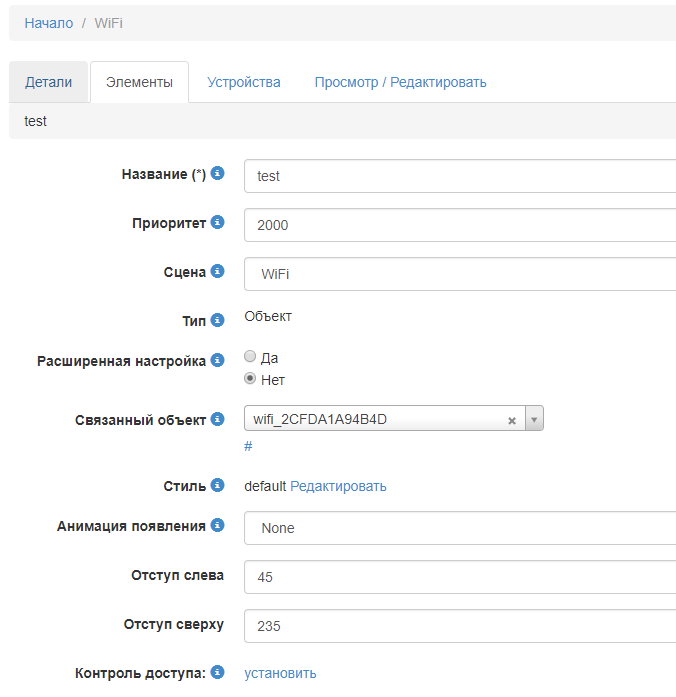Open the Сцена dropdown showing WiFi
The height and width of the screenshot is (697, 676).
[460, 274]
